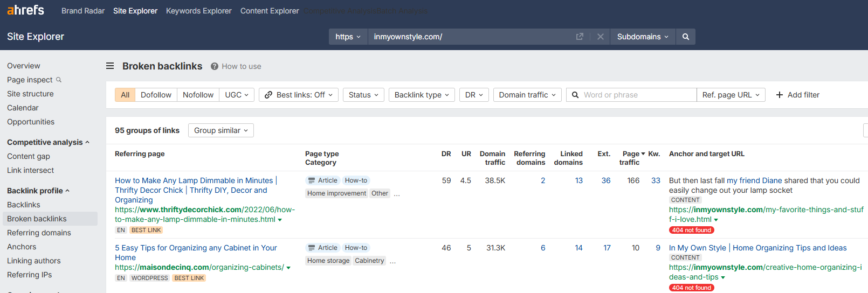Open Referring domains in the sidebar
868x293 pixels.
tap(39, 233)
